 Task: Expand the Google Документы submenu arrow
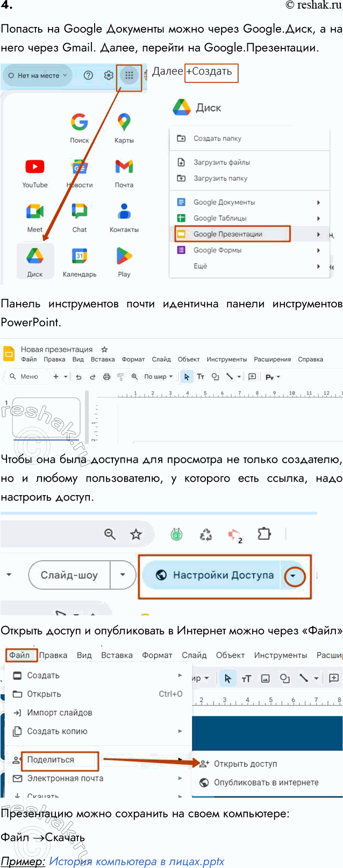pyautogui.click(x=318, y=202)
